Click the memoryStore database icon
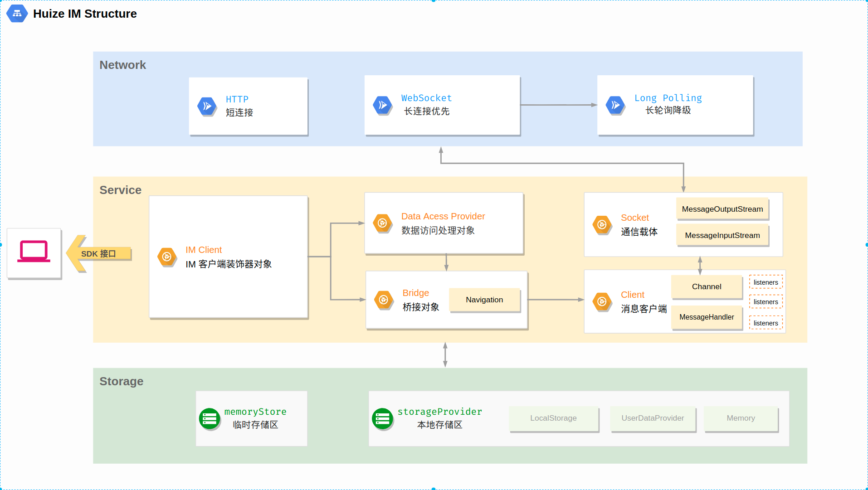The height and width of the screenshot is (490, 868). (x=210, y=418)
